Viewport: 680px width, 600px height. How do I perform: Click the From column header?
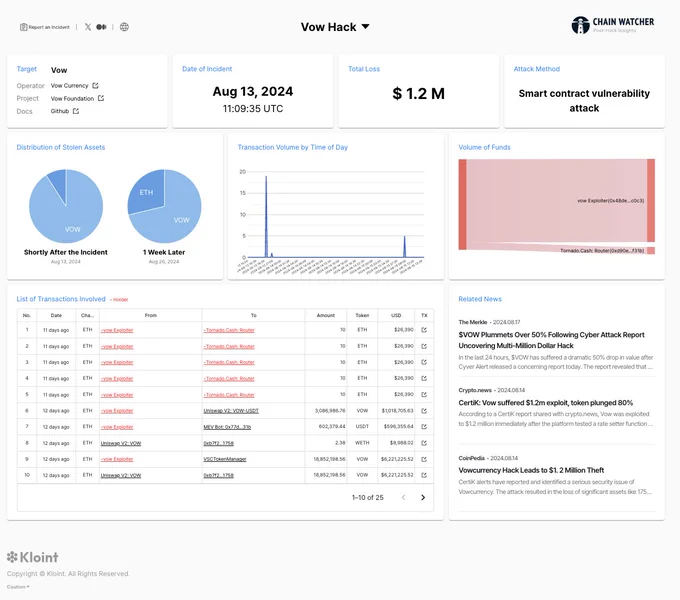tap(150, 315)
